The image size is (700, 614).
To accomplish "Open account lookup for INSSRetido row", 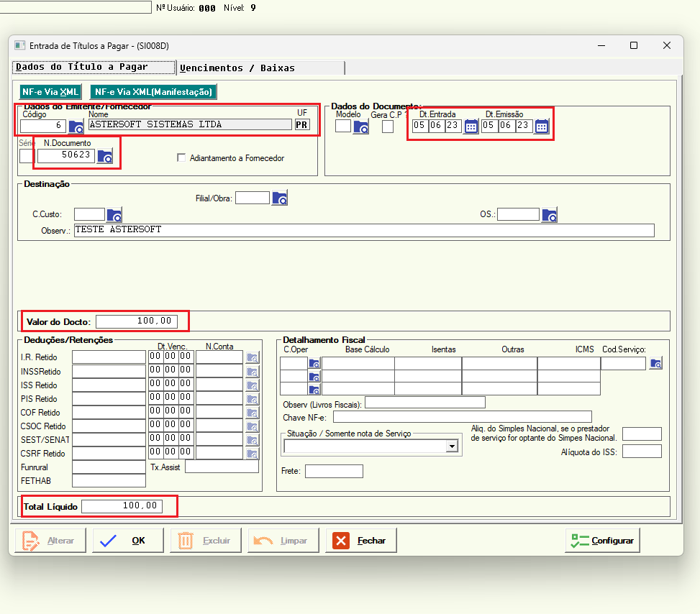I will 253,371.
